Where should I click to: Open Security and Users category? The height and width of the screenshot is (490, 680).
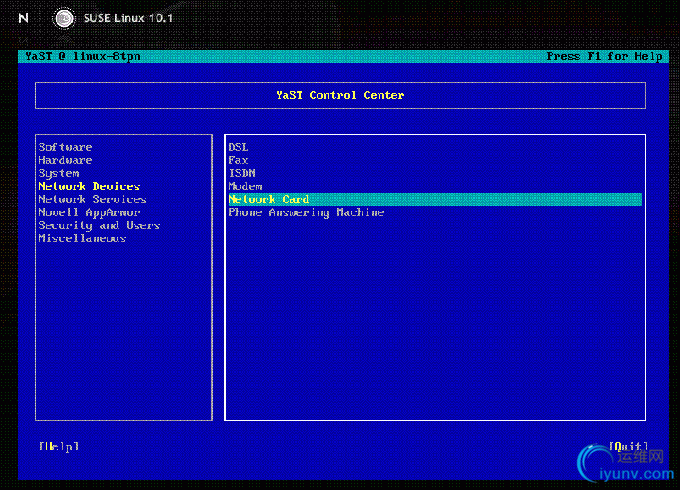(x=99, y=225)
